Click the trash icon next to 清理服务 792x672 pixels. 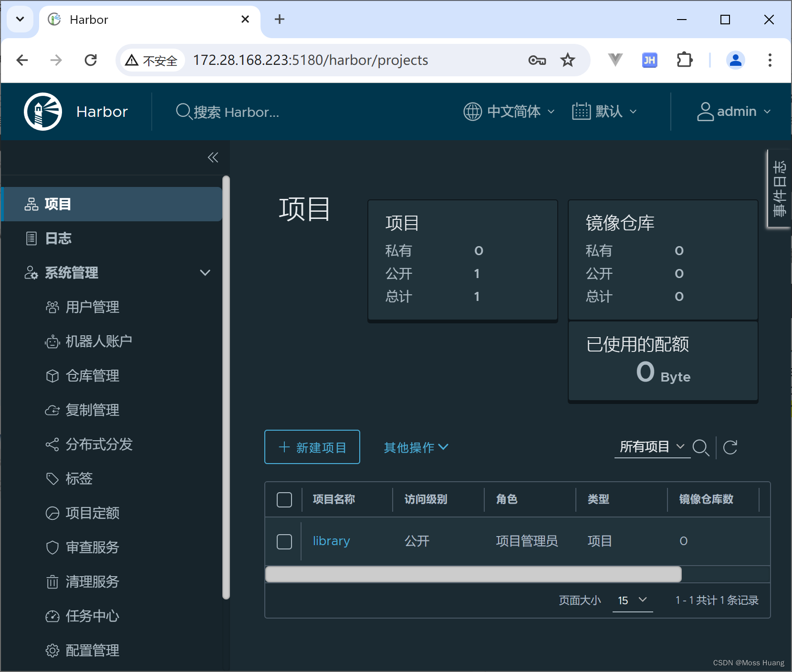[x=52, y=582]
